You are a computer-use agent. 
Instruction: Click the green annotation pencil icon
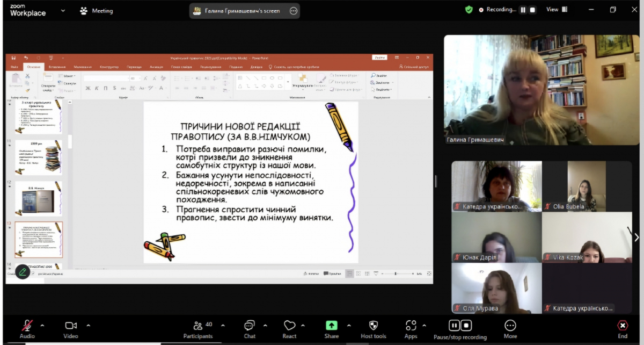click(23, 272)
